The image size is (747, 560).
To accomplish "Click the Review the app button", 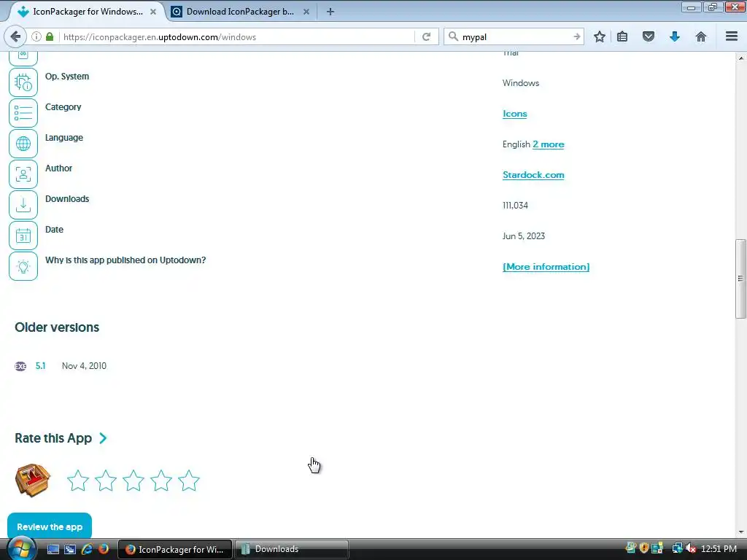I will coord(50,526).
